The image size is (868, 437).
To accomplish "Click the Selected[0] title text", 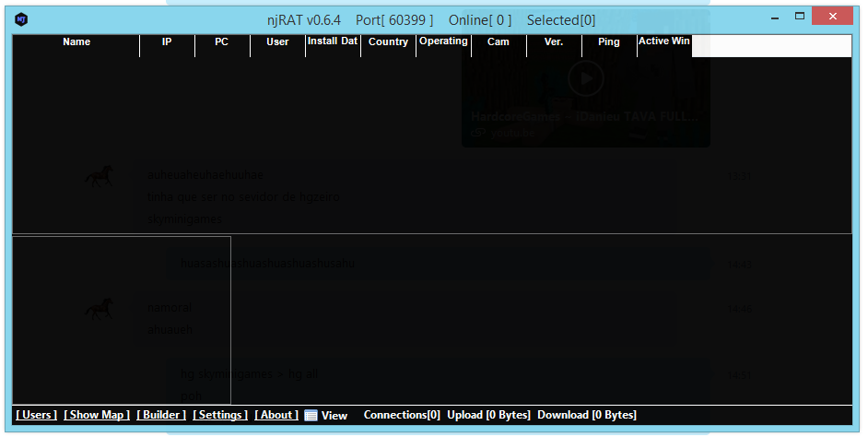I will click(x=561, y=20).
